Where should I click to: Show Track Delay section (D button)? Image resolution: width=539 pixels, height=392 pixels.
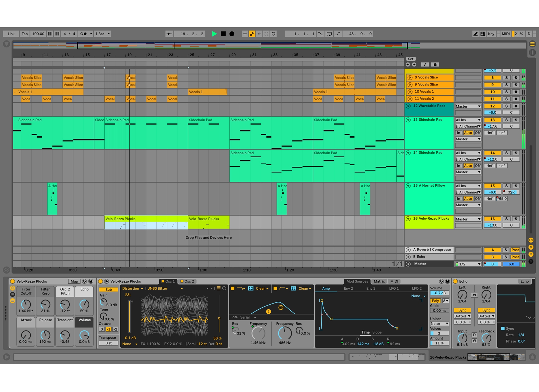tap(531, 261)
